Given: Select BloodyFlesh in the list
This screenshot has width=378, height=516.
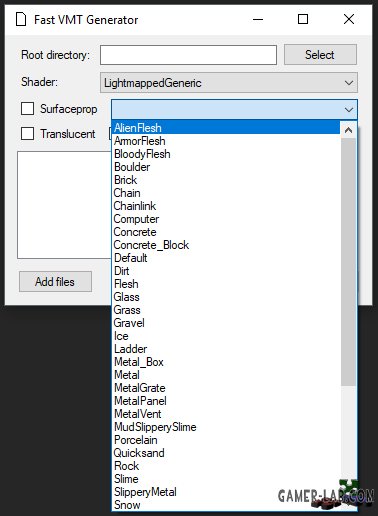Looking at the screenshot, I should tap(226, 154).
